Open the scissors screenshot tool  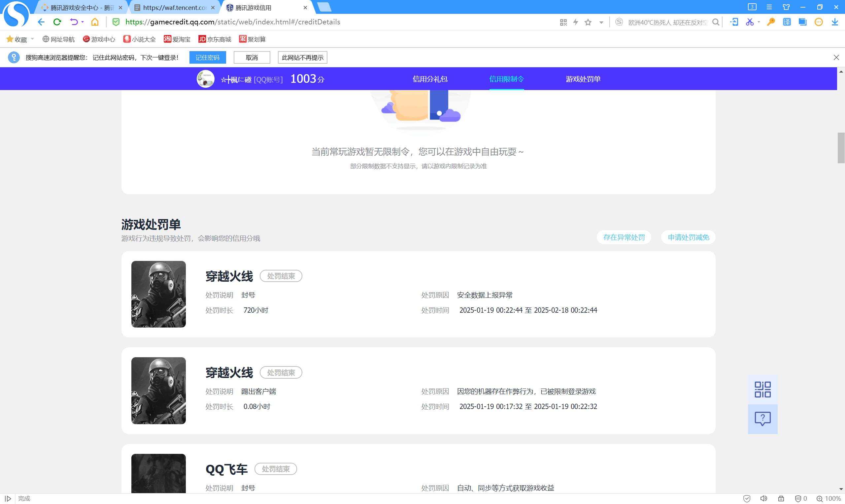(750, 22)
